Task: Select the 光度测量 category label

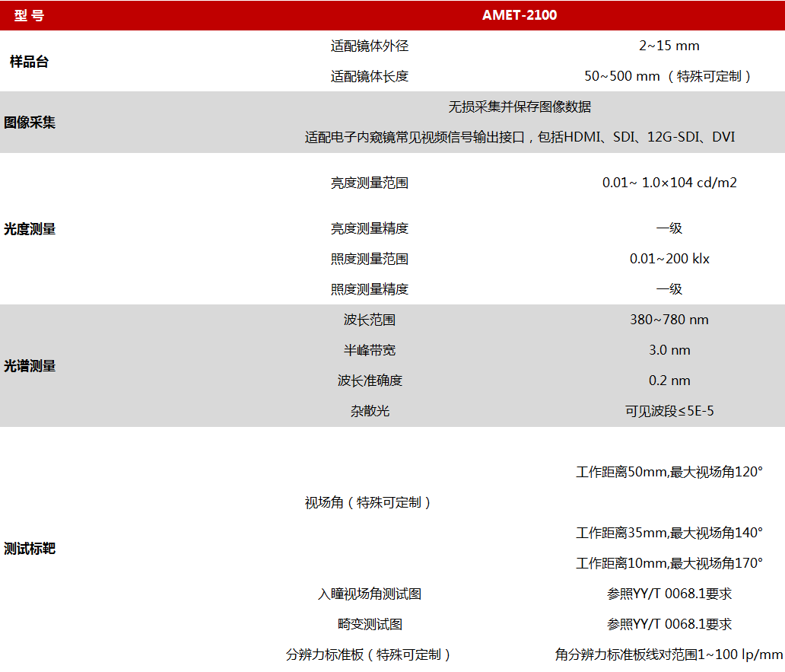Action: [x=30, y=229]
